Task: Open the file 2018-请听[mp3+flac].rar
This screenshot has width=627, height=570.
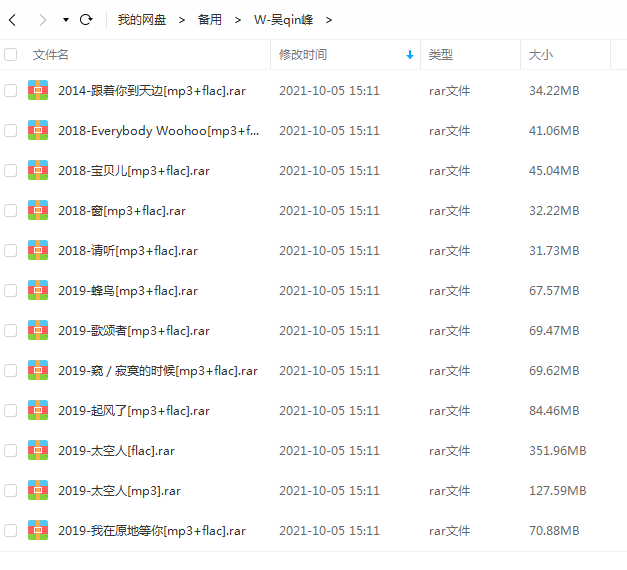Action: (128, 251)
